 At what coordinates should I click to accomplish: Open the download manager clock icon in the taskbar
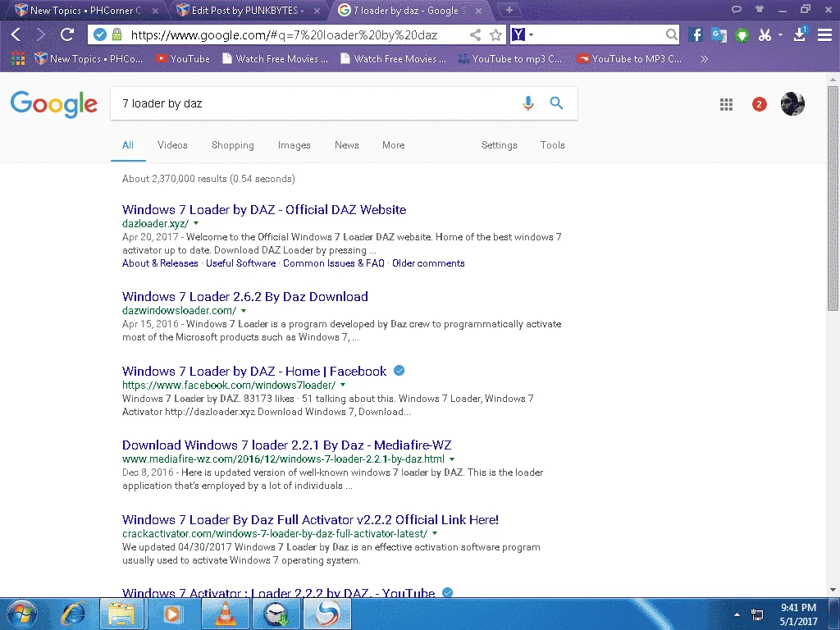coord(276,614)
